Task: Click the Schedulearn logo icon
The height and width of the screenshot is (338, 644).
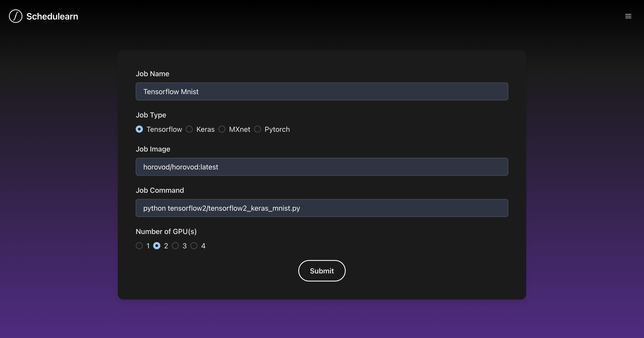Action: tap(15, 16)
